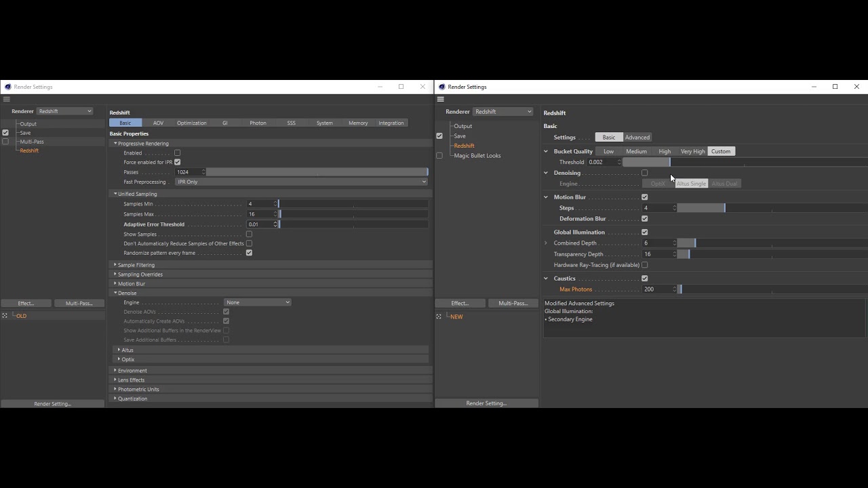Toggle Save checkbox in left window list

click(x=5, y=133)
